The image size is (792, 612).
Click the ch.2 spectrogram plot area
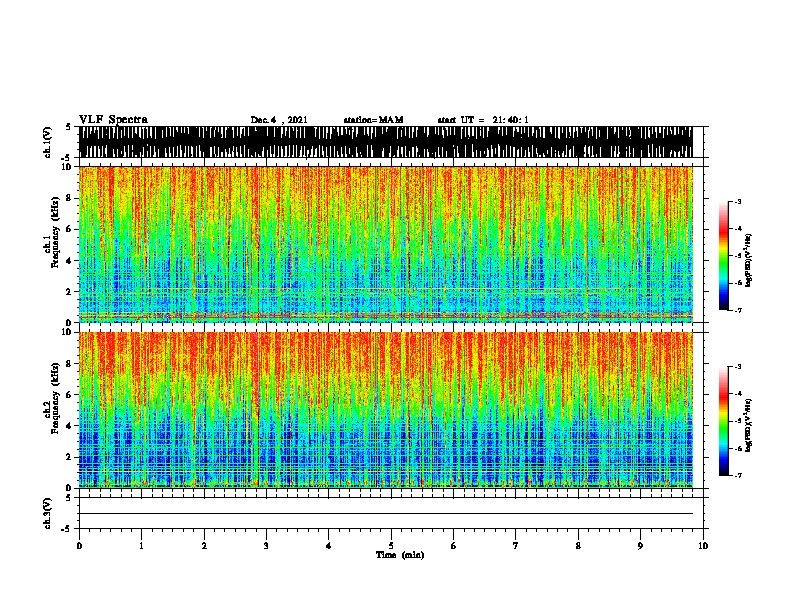point(386,410)
